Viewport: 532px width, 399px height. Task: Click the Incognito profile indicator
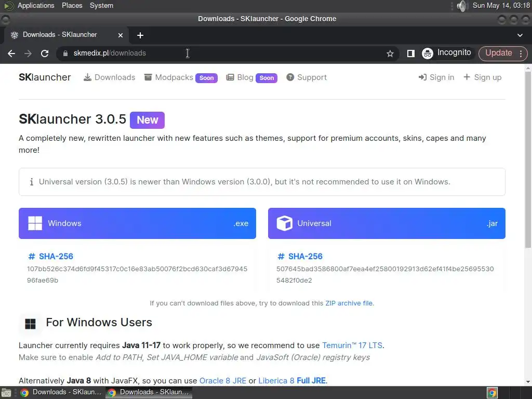[x=446, y=53]
